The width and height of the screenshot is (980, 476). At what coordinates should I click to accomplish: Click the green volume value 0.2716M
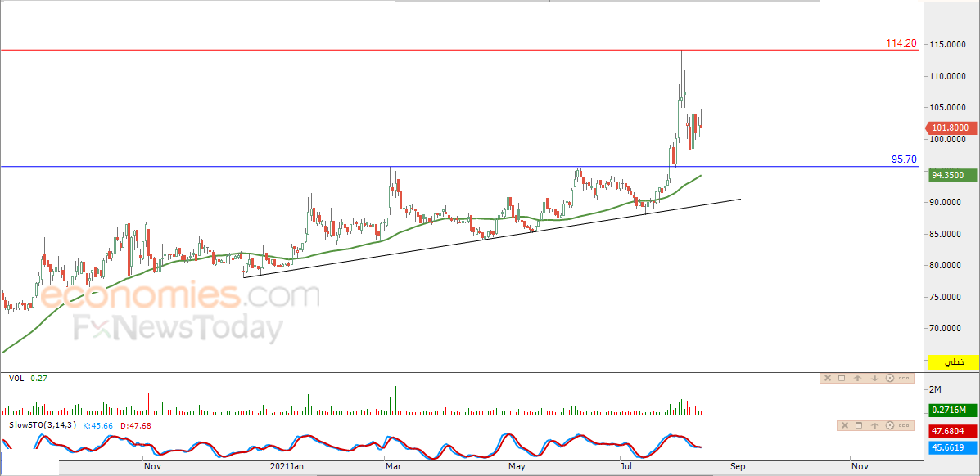(951, 410)
